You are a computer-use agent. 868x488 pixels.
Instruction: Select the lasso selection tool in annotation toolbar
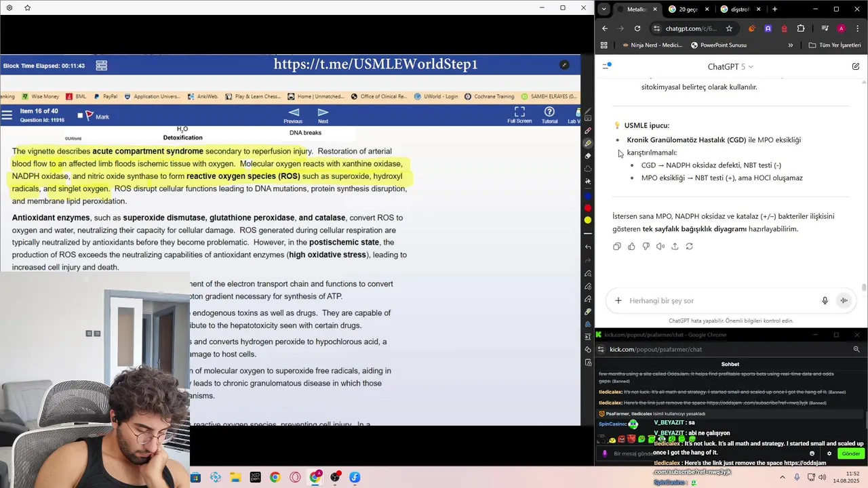click(x=588, y=169)
